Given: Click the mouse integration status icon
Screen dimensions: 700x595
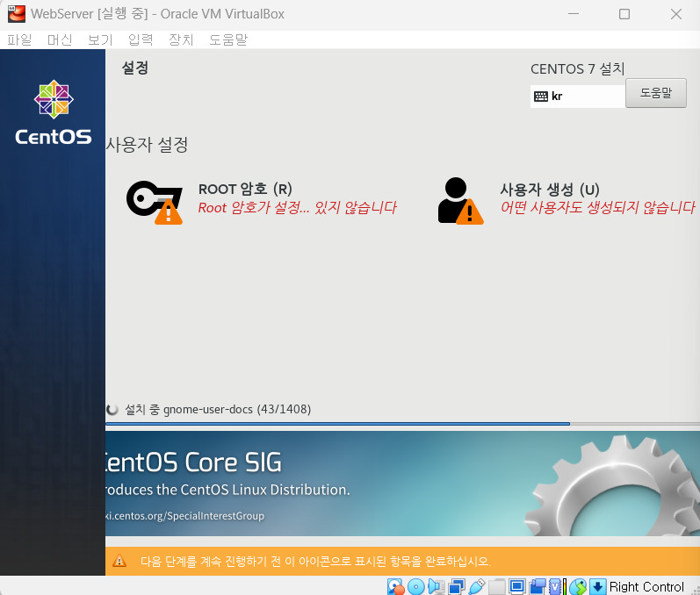Looking at the screenshot, I should coord(578,586).
